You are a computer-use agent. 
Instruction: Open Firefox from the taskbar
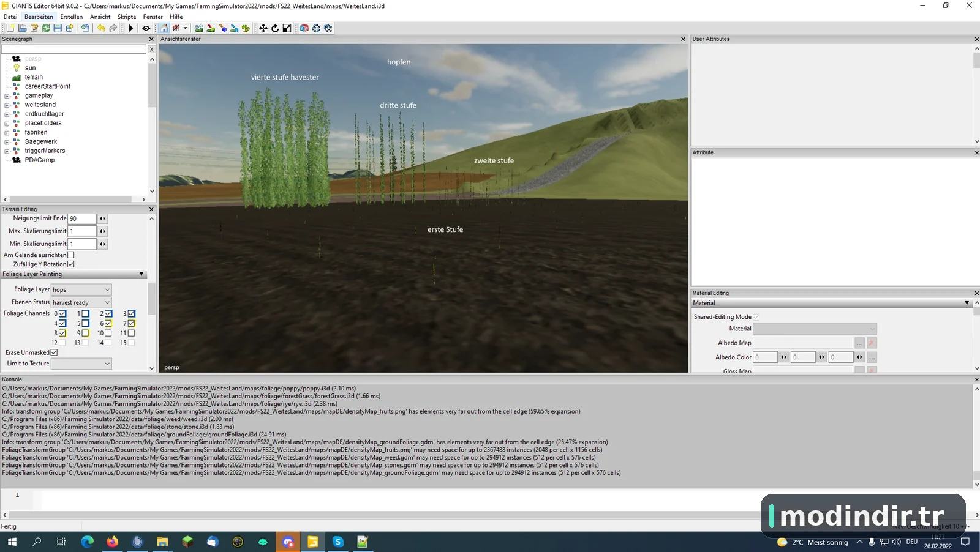pyautogui.click(x=112, y=542)
